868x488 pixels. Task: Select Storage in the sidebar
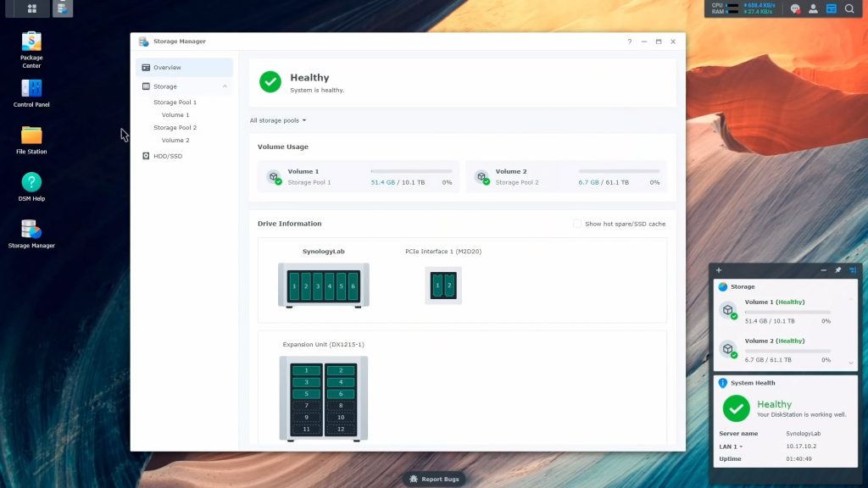[184, 86]
